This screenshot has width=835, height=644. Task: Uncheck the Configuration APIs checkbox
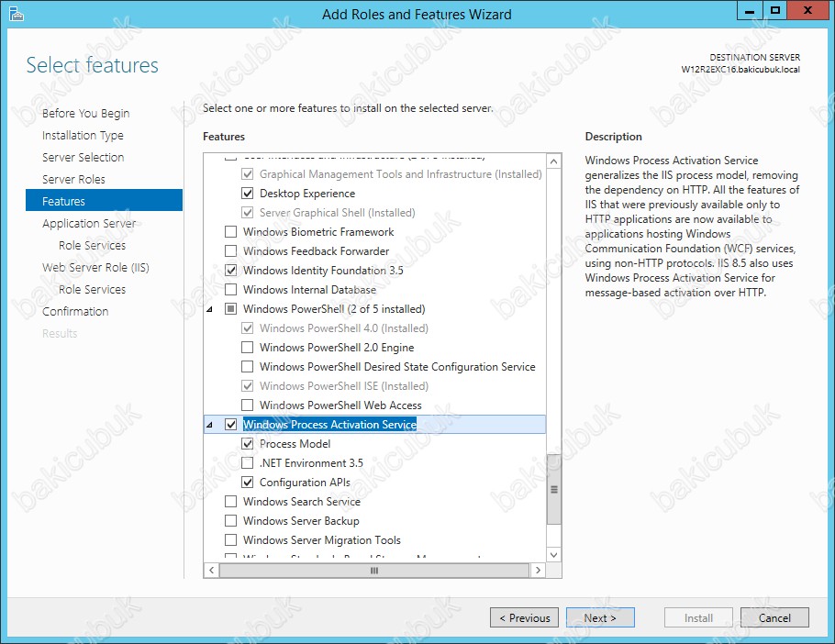(247, 483)
